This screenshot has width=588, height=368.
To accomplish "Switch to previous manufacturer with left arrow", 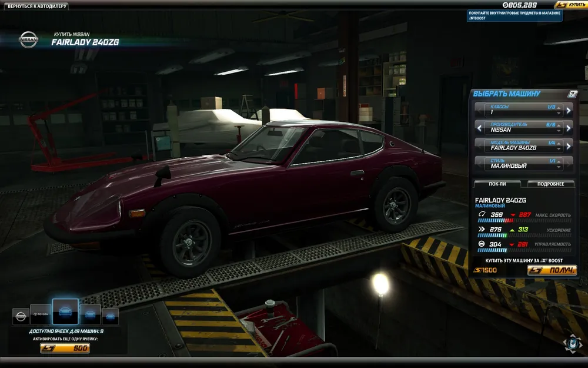I will click(479, 128).
